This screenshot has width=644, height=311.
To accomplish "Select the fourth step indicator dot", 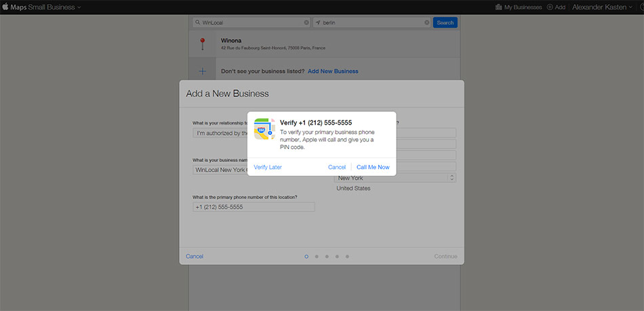I will point(337,256).
